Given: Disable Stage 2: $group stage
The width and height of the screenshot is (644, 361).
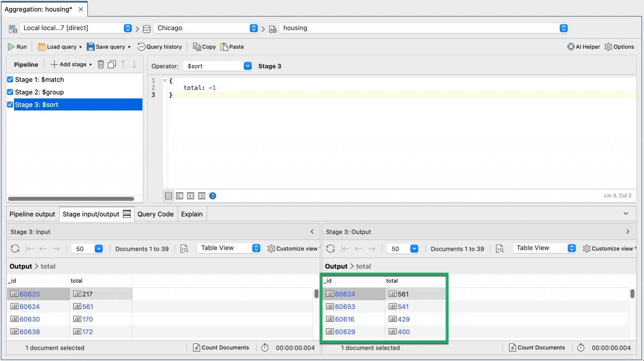Looking at the screenshot, I should pos(10,92).
